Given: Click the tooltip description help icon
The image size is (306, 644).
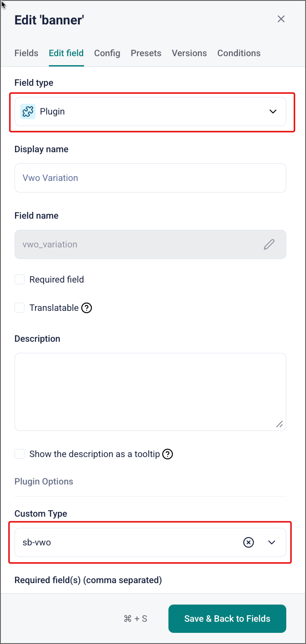Looking at the screenshot, I should (168, 454).
